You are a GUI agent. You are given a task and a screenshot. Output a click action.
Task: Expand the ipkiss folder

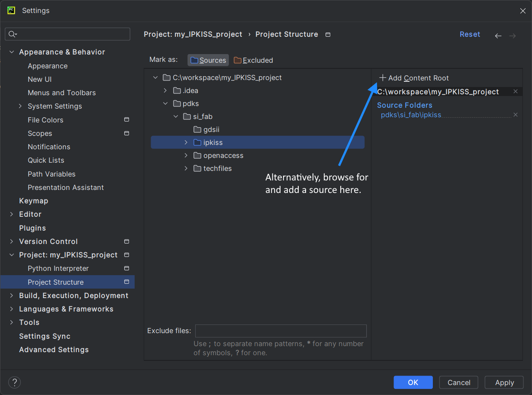pos(186,142)
